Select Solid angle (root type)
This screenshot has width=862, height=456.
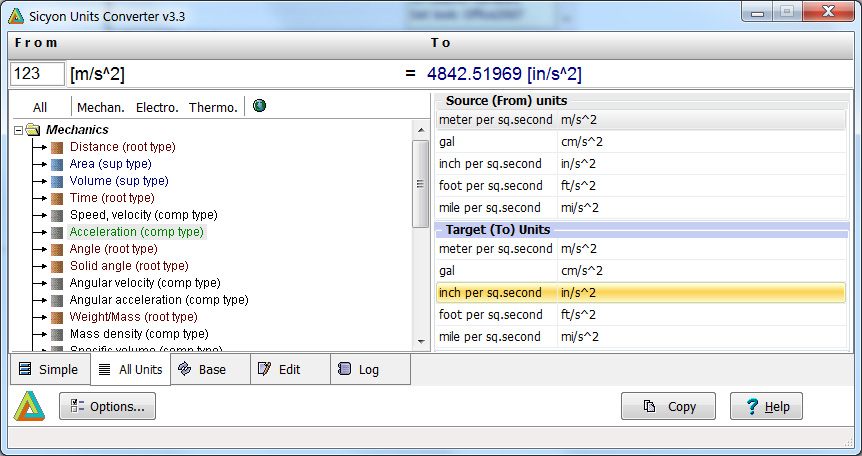129,266
